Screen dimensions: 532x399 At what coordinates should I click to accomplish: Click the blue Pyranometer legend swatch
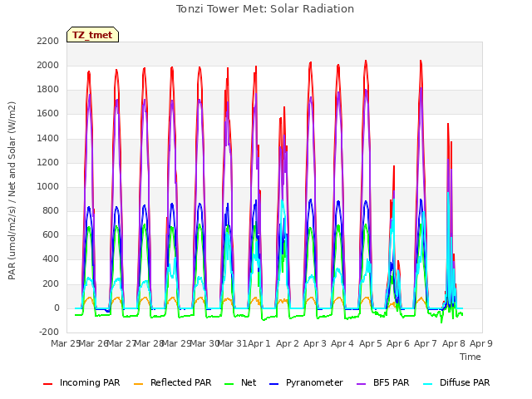pyautogui.click(x=273, y=384)
